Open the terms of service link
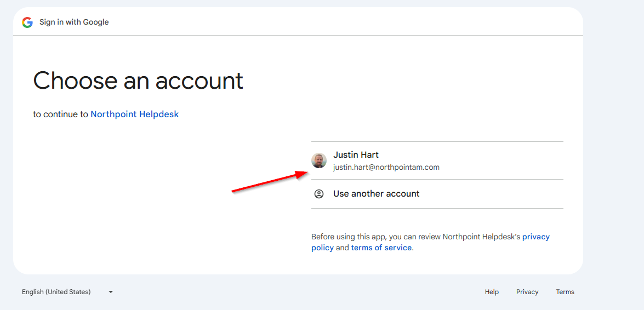Screen dimensions: 644x310 coord(381,248)
